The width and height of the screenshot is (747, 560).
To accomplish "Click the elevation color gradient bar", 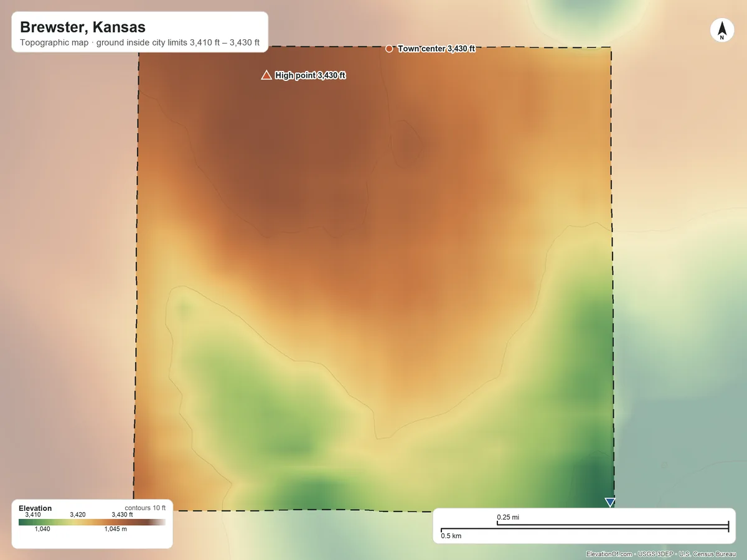I will pyautogui.click(x=92, y=522).
